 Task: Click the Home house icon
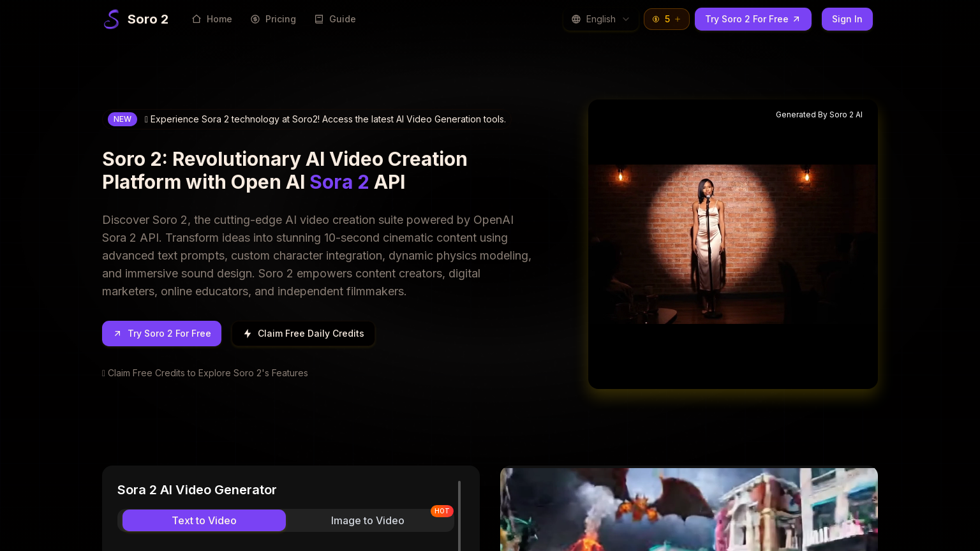pyautogui.click(x=197, y=19)
